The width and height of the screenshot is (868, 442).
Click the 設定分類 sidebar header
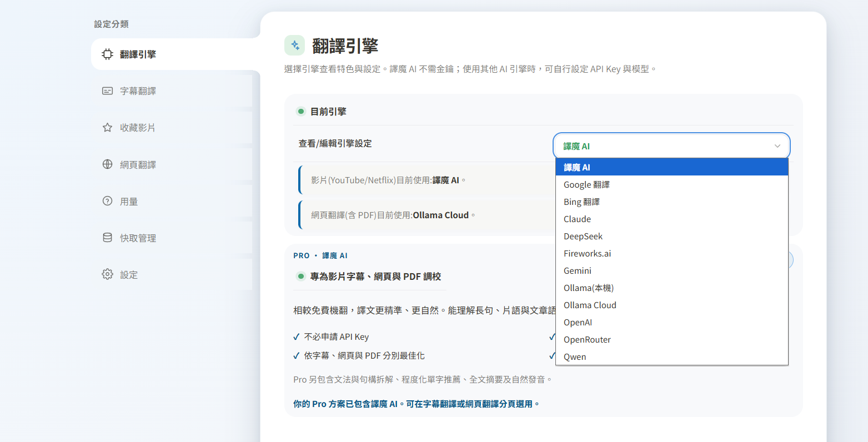111,24
